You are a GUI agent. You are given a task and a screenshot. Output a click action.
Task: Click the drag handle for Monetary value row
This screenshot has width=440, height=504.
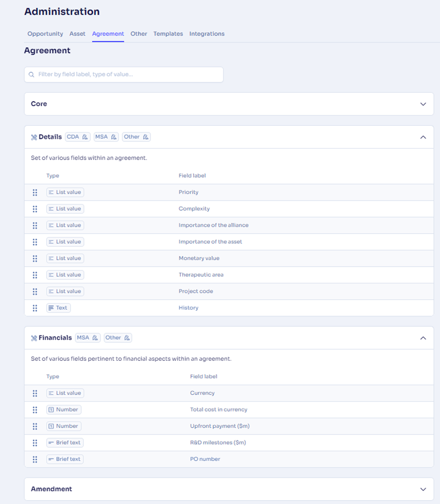pos(34,258)
